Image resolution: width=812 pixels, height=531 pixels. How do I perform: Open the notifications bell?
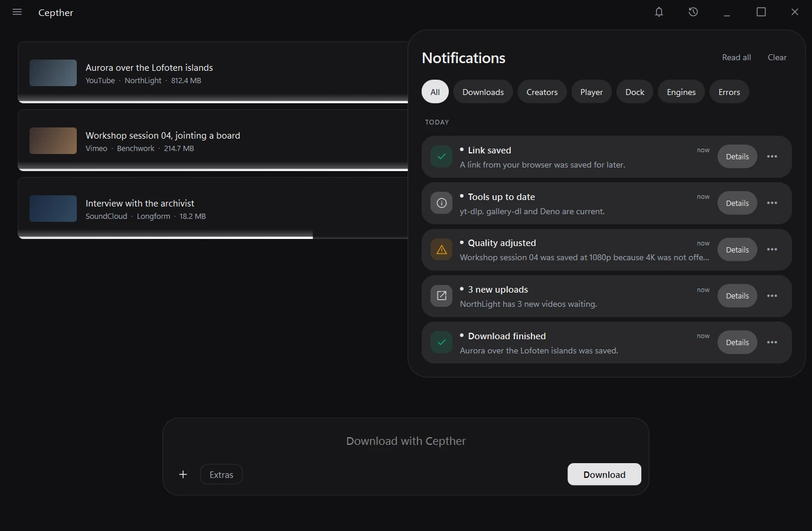659,12
